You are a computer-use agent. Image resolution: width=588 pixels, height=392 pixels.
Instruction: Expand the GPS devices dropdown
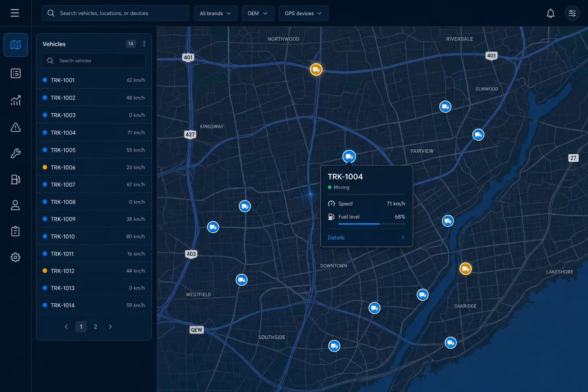303,13
